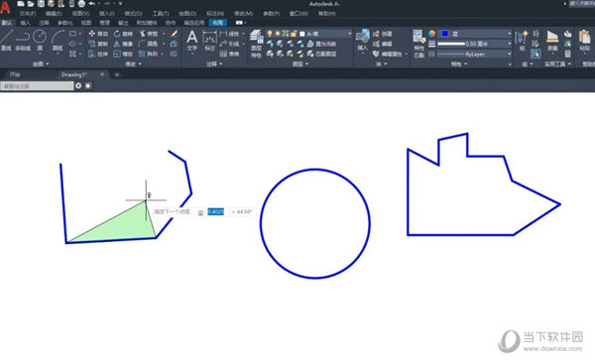This screenshot has height=364, width=595.
Task: Click the Copy (复制) tool
Action: [98, 44]
